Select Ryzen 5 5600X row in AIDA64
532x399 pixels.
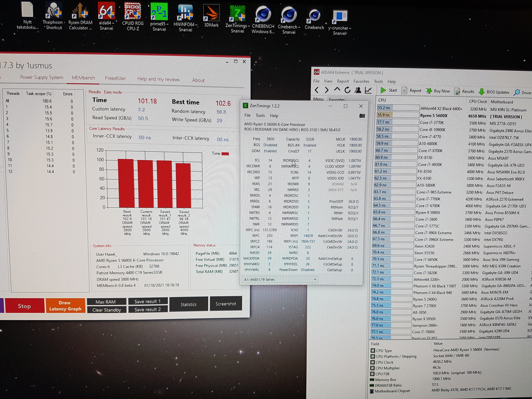click(x=454, y=116)
